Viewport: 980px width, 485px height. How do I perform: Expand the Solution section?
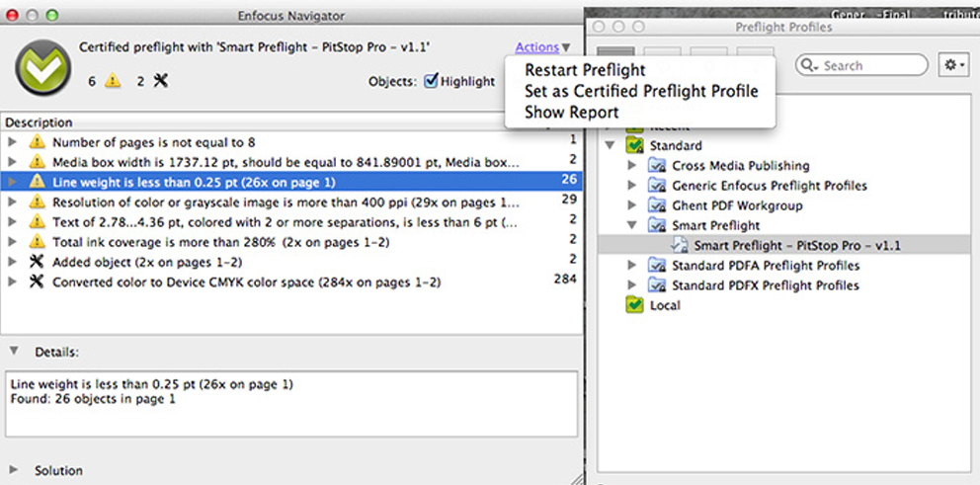13,470
